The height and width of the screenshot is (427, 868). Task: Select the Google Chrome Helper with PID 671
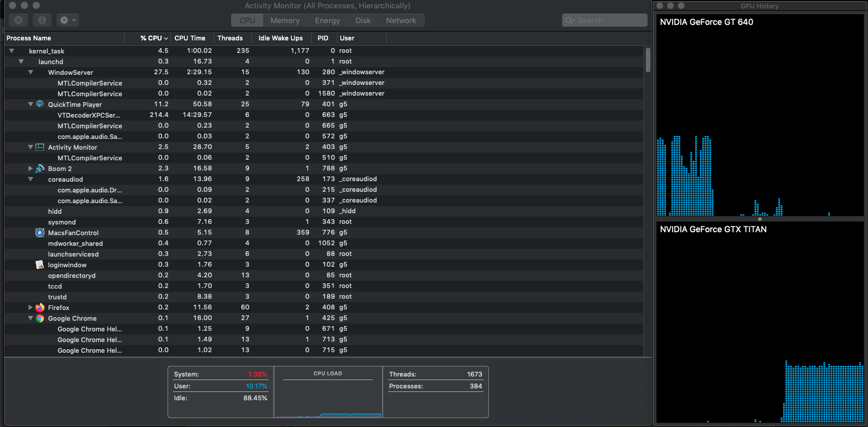[x=324, y=329]
